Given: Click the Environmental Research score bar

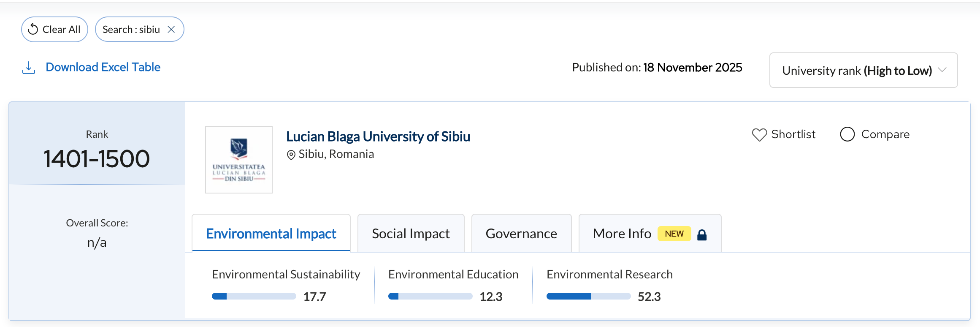Looking at the screenshot, I should [x=588, y=297].
